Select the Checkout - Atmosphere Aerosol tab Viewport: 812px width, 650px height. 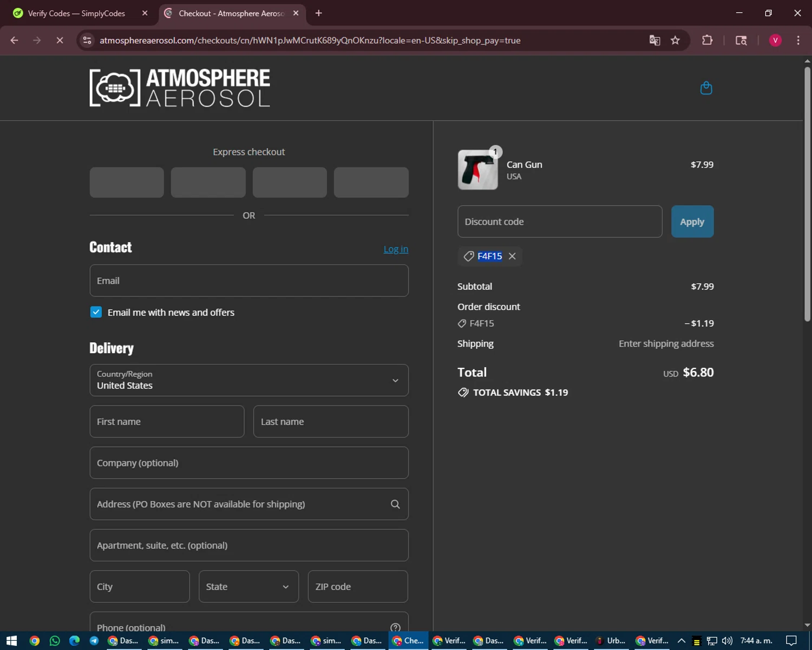point(232,13)
